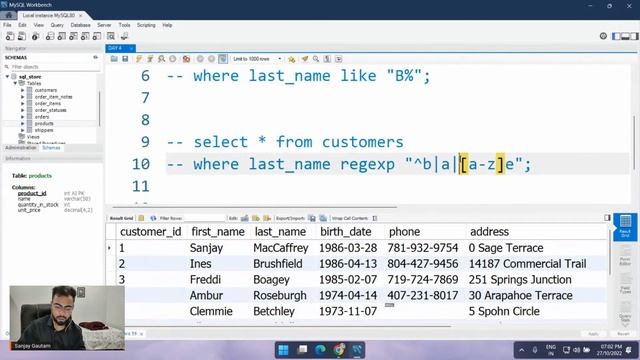This screenshot has width=640, height=360.
Task: Click the rollback transaction icon
Action: [211, 59]
